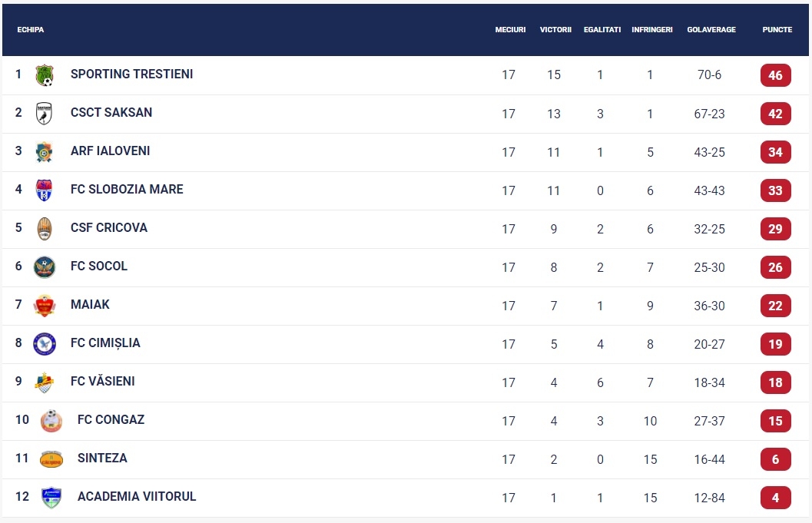Viewport: 812px width, 523px height.
Task: Click the CSCT Saksan team logo
Action: click(44, 114)
